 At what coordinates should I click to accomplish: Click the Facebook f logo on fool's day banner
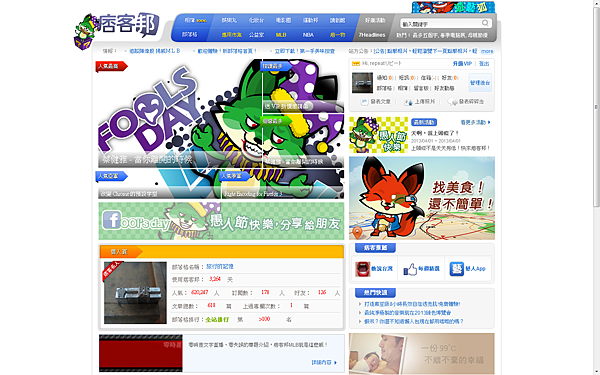(112, 220)
